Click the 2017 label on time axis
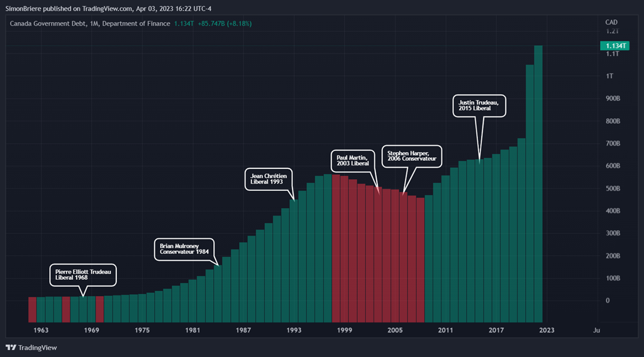 click(496, 330)
